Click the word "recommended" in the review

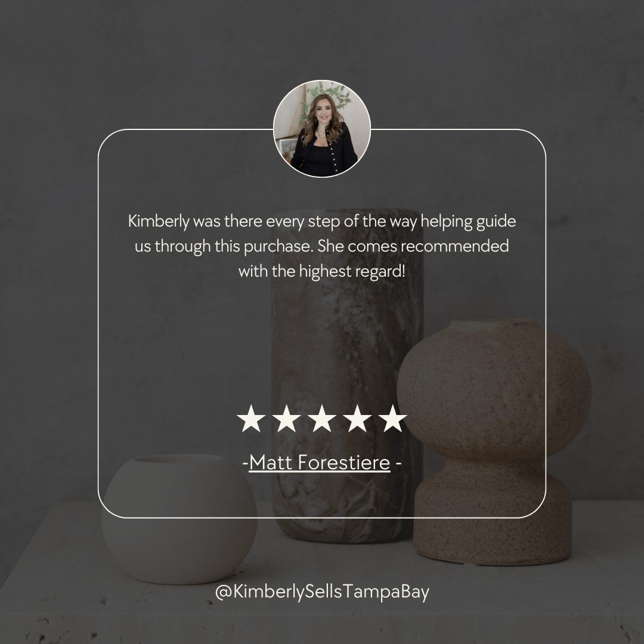454,246
